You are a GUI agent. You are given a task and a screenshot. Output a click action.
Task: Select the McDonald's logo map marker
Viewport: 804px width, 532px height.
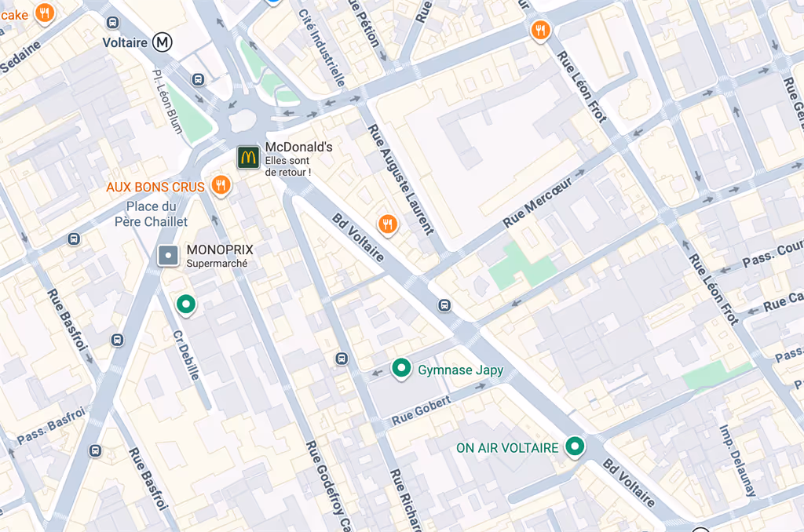point(248,158)
